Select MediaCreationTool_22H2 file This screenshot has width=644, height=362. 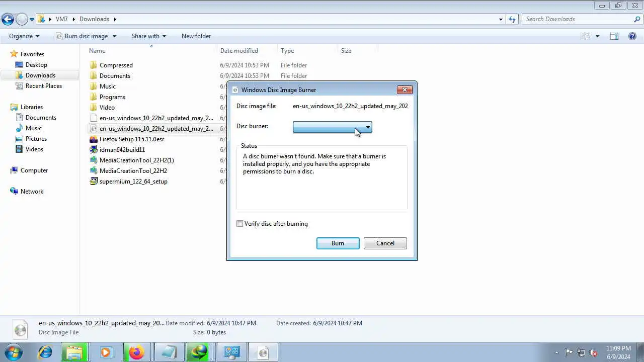point(133,171)
